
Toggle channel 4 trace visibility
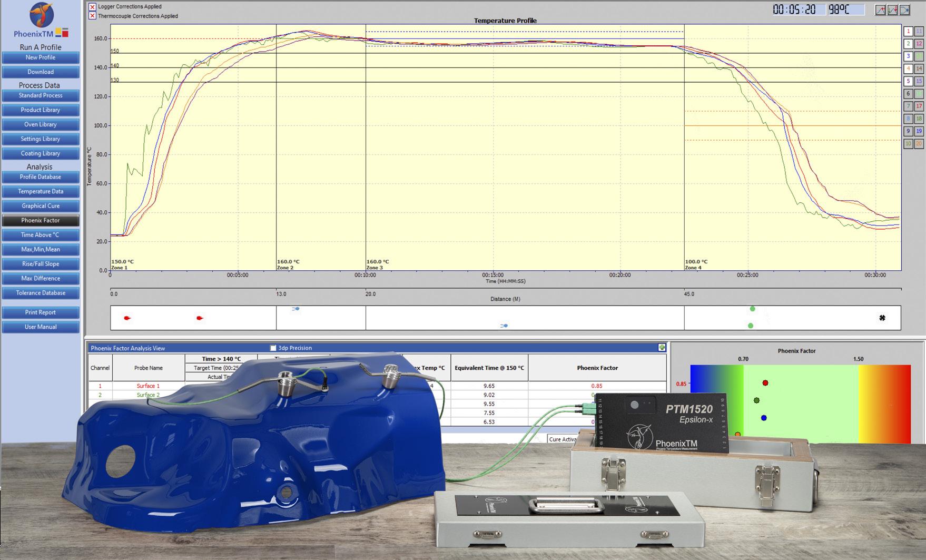(908, 69)
